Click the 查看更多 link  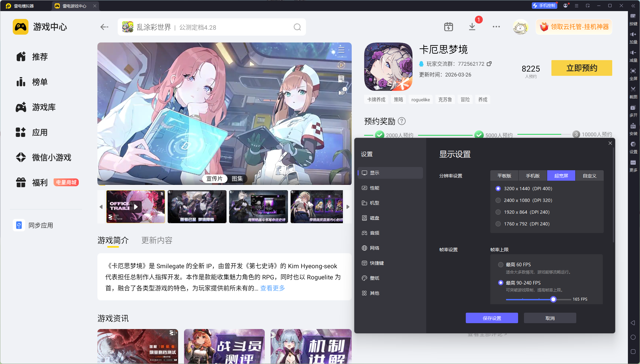click(x=273, y=288)
